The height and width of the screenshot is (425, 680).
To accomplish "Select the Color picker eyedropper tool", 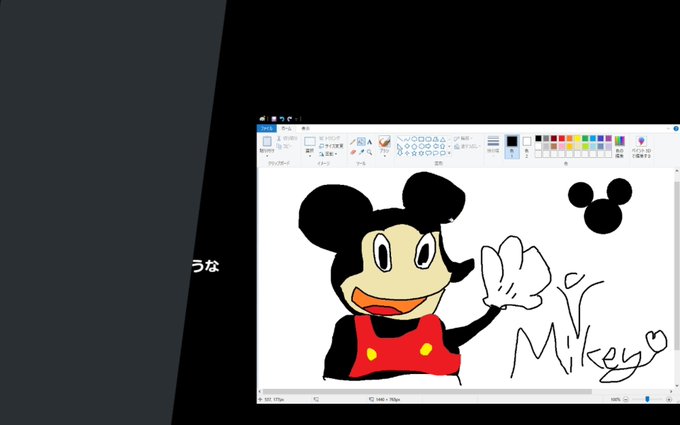I will coord(361,152).
